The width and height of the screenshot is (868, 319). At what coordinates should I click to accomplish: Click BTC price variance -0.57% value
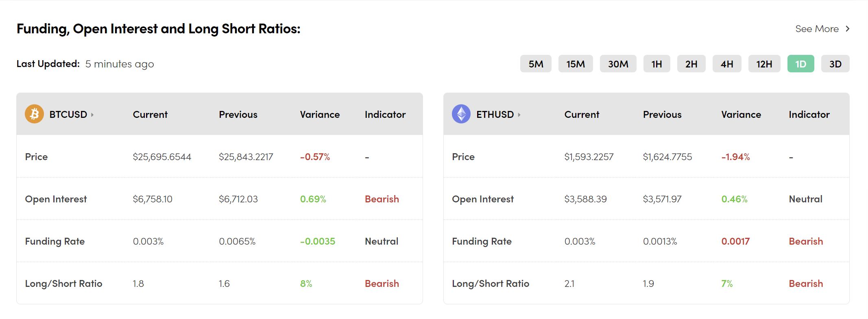click(x=315, y=157)
